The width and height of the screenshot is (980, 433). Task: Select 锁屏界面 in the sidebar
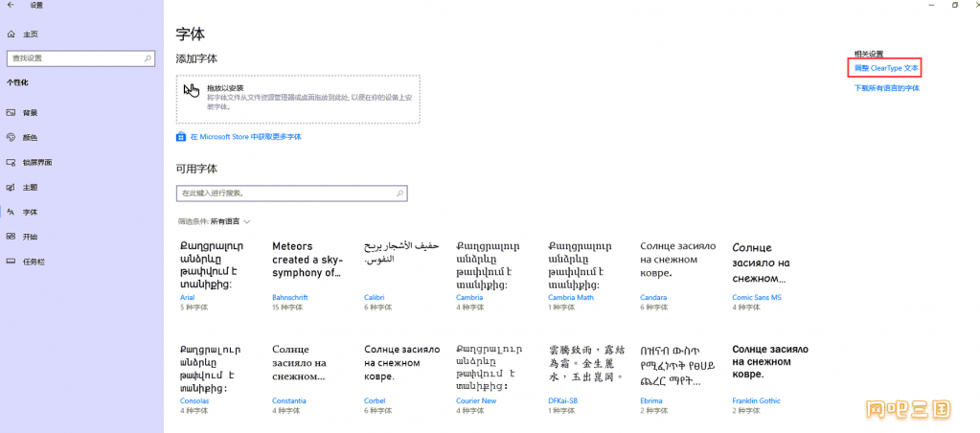tap(37, 163)
